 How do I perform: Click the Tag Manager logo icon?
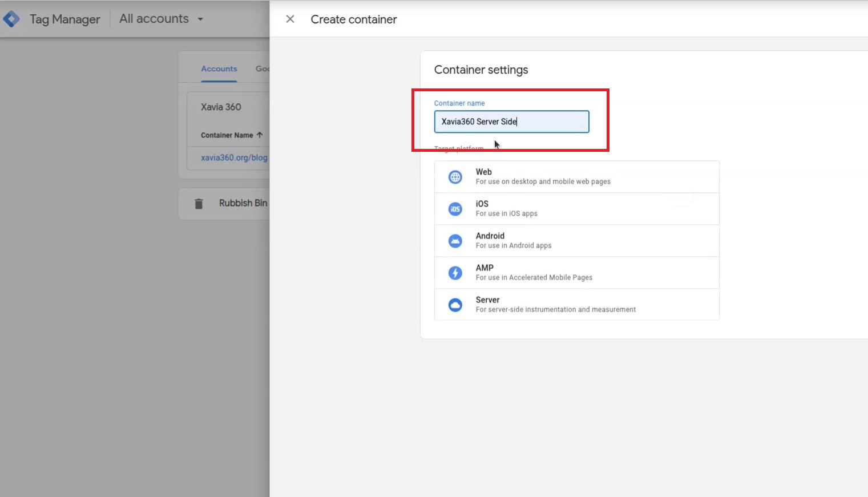[x=11, y=19]
